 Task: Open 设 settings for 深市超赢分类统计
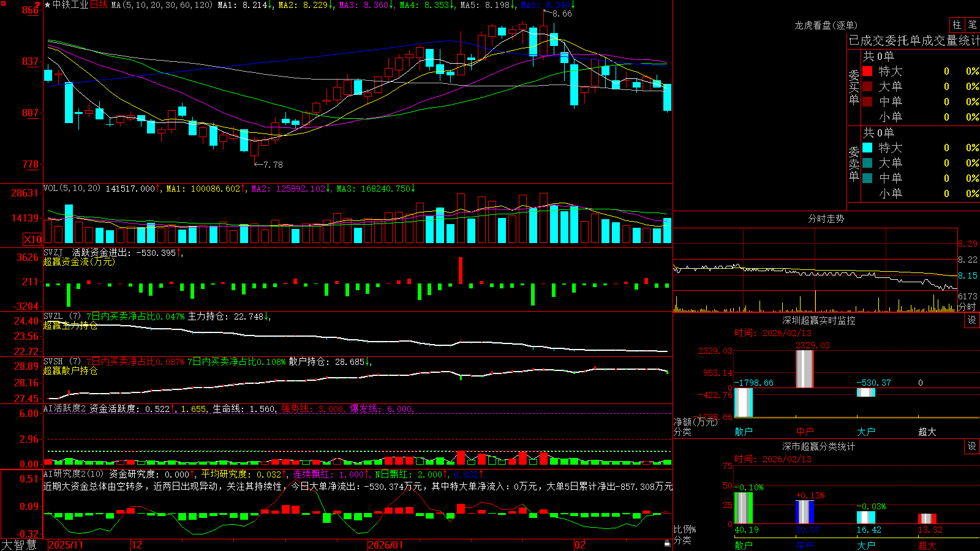(972, 446)
